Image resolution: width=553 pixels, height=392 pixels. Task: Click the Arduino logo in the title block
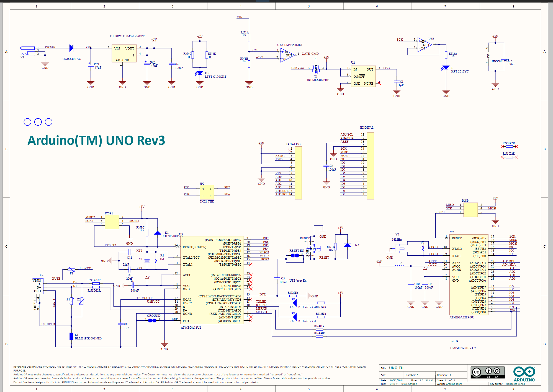click(524, 373)
